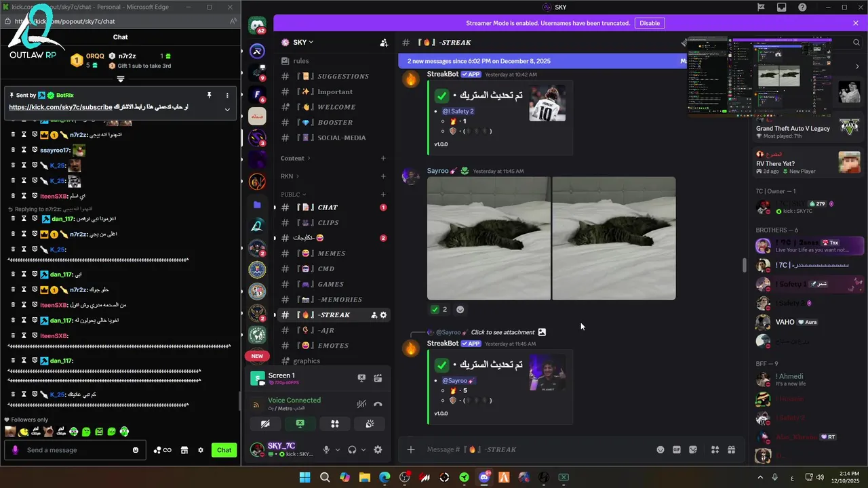Viewport: 868px width, 488px height.
Task: Focus the Message #-STREAK input field
Action: [536, 449]
